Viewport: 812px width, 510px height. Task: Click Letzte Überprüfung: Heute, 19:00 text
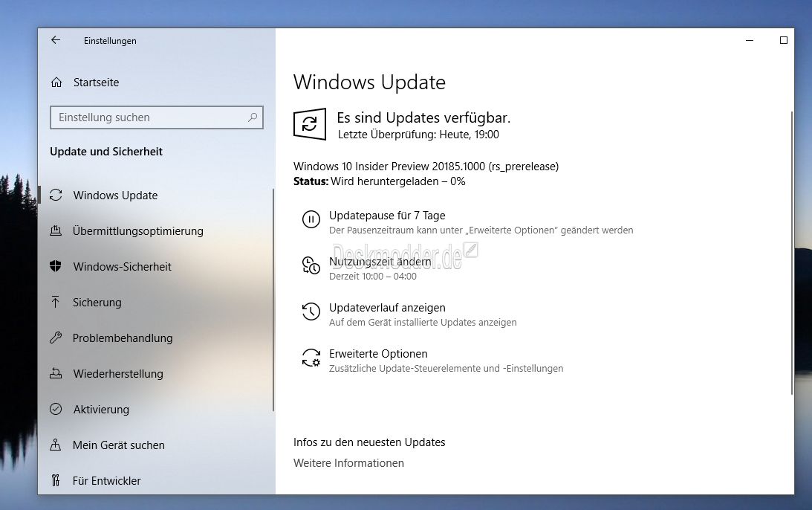(x=418, y=135)
